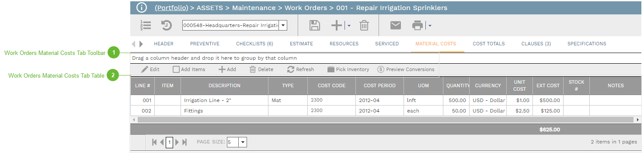Click the UOM column header
644x157 pixels.
423,85
